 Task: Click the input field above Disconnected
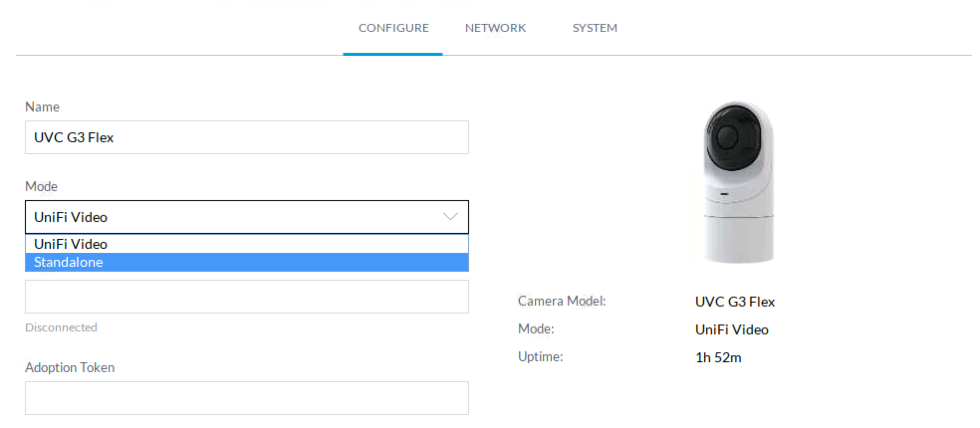pos(247,297)
